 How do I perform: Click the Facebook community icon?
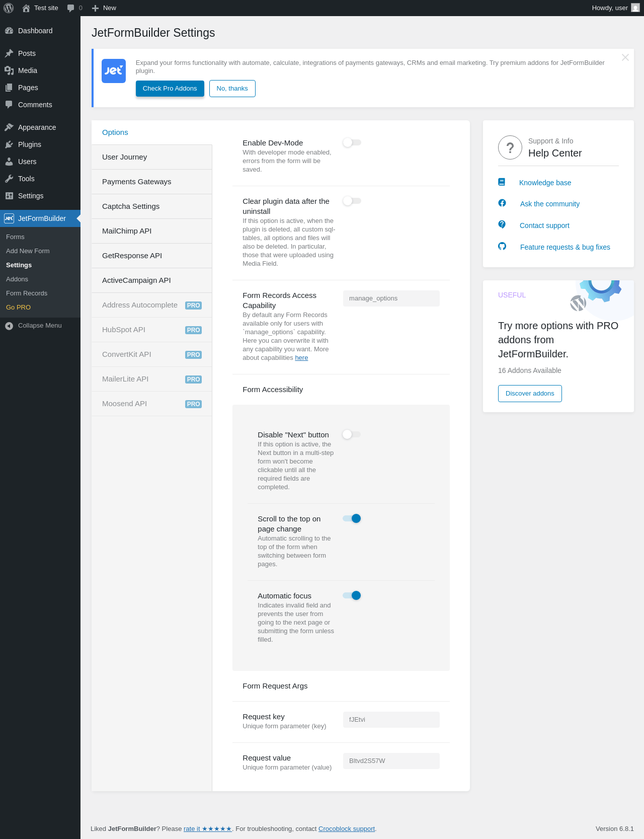[x=502, y=203]
